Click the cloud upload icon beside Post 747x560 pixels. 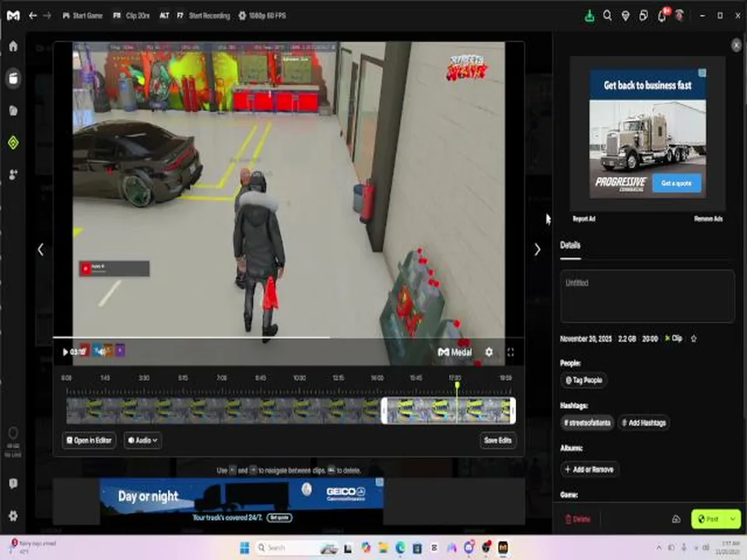pyautogui.click(x=676, y=519)
